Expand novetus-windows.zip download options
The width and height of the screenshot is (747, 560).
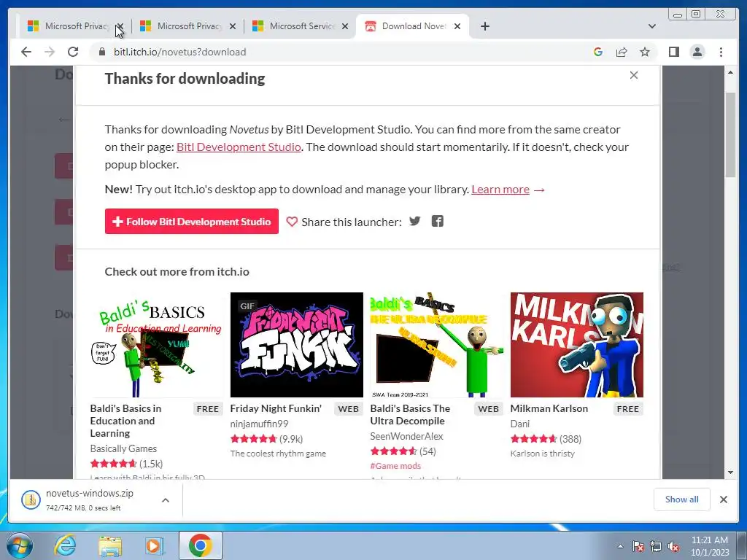[166, 500]
